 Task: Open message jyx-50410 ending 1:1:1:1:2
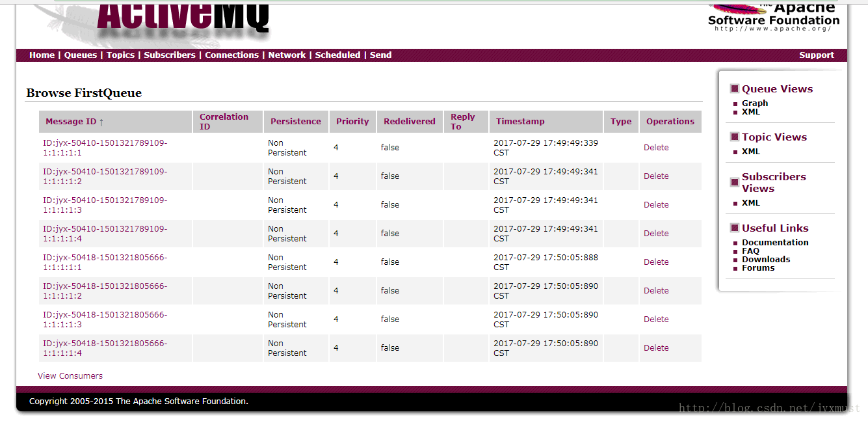pos(105,176)
